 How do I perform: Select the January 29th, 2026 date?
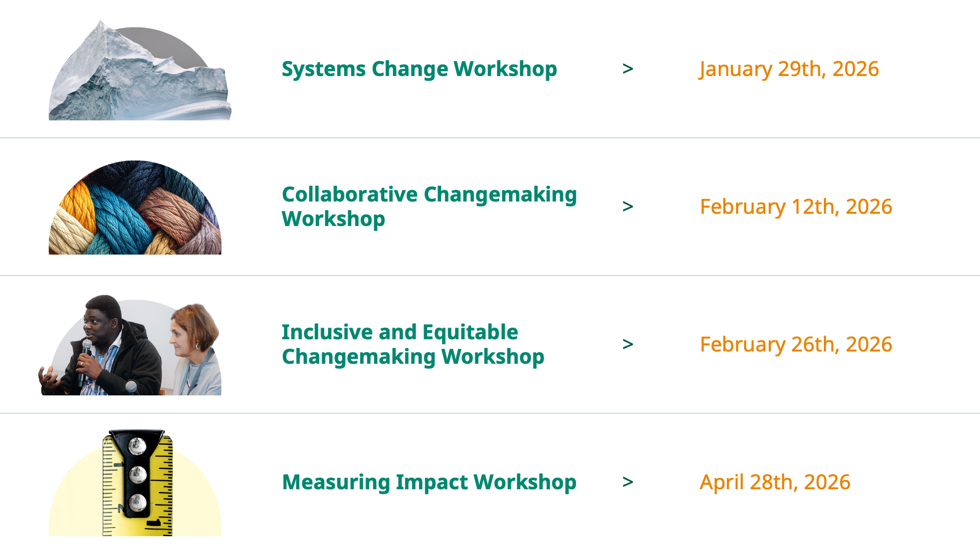(x=789, y=69)
